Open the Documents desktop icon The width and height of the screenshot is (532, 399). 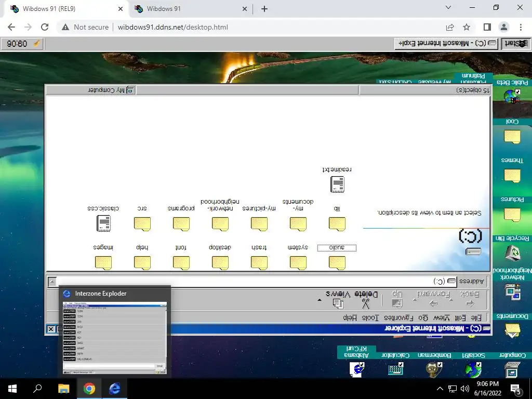pyautogui.click(x=512, y=331)
